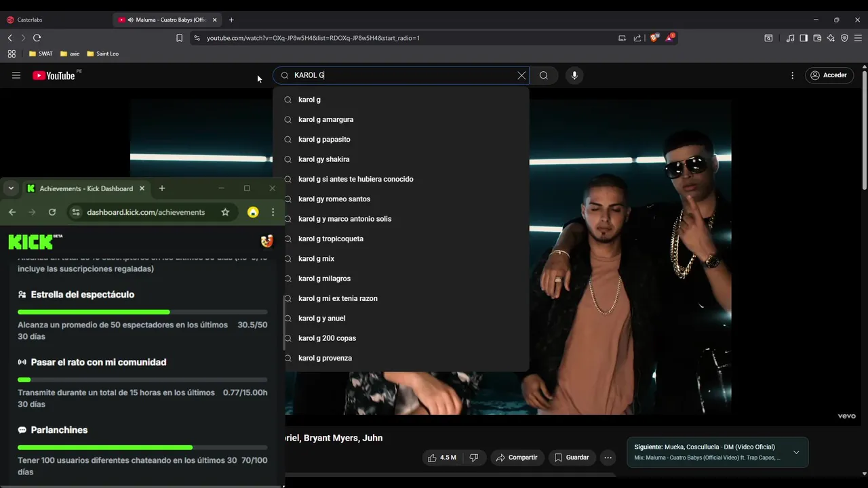The height and width of the screenshot is (488, 868).
Task: Open the axie bookmark folder
Action: (70, 54)
